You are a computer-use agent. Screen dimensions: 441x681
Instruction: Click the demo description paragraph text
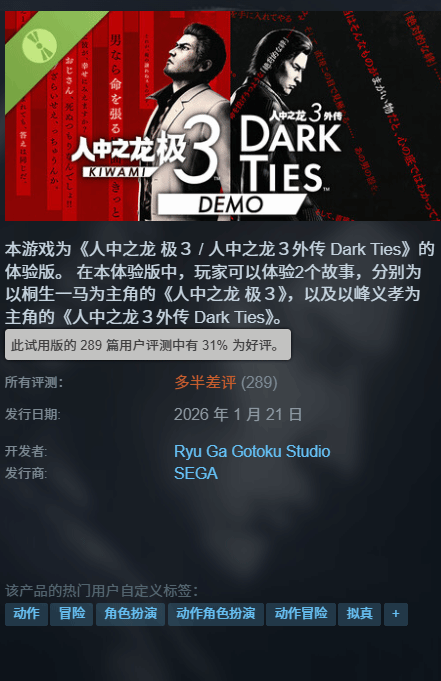tap(220, 283)
